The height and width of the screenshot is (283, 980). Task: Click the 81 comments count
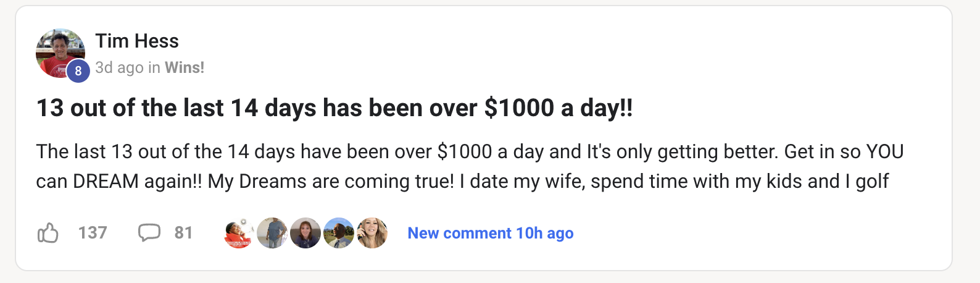pos(183,233)
